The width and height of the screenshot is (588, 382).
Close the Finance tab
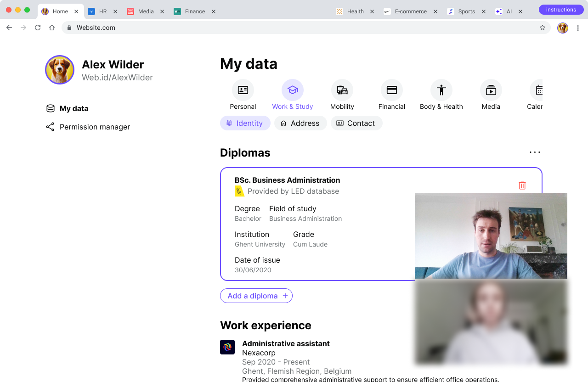[x=214, y=11]
